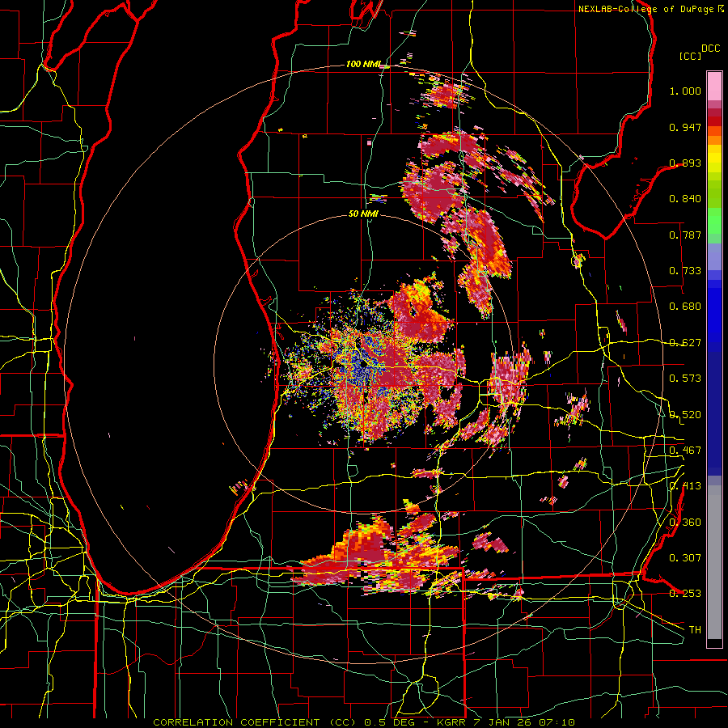Select the 0.307 scale value
The image size is (728, 728).
coord(685,557)
